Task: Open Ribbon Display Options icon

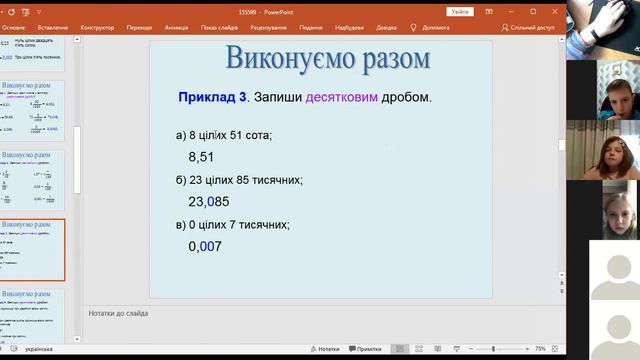Action: point(489,12)
